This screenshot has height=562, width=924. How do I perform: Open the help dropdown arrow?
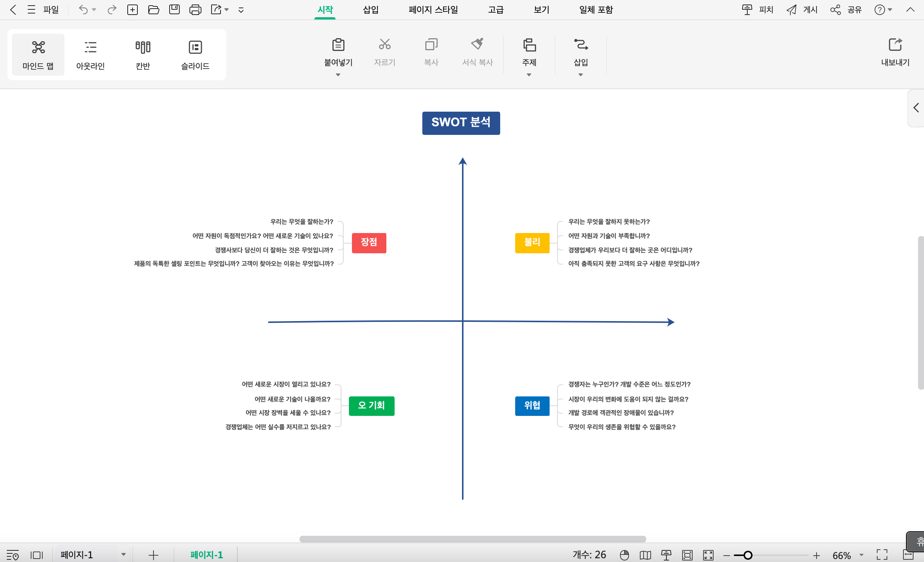point(890,10)
